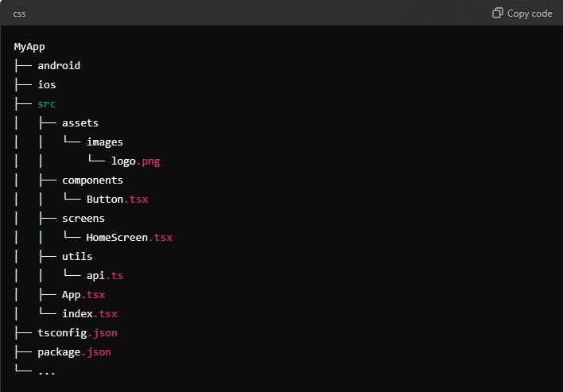Viewport: 563px width, 392px height.
Task: Select the ios folder entry
Action: coord(47,85)
